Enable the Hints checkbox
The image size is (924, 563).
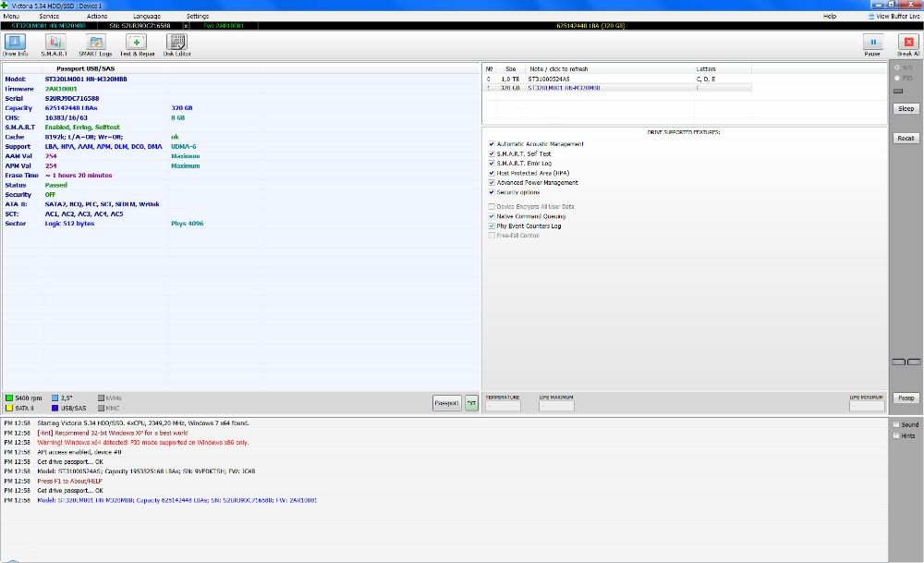coord(896,436)
